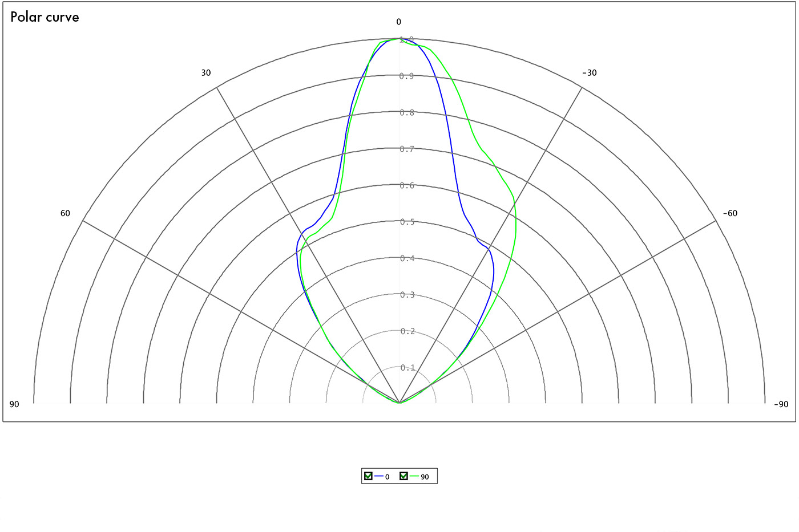Click the 'Polar curve' chart title
Image resolution: width=799 pixels, height=532 pixels.
click(x=45, y=17)
